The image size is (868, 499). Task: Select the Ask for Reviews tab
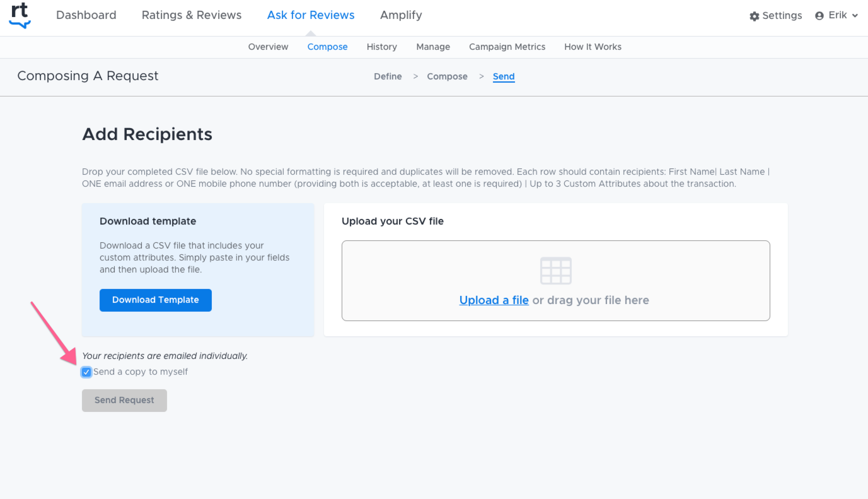click(311, 15)
